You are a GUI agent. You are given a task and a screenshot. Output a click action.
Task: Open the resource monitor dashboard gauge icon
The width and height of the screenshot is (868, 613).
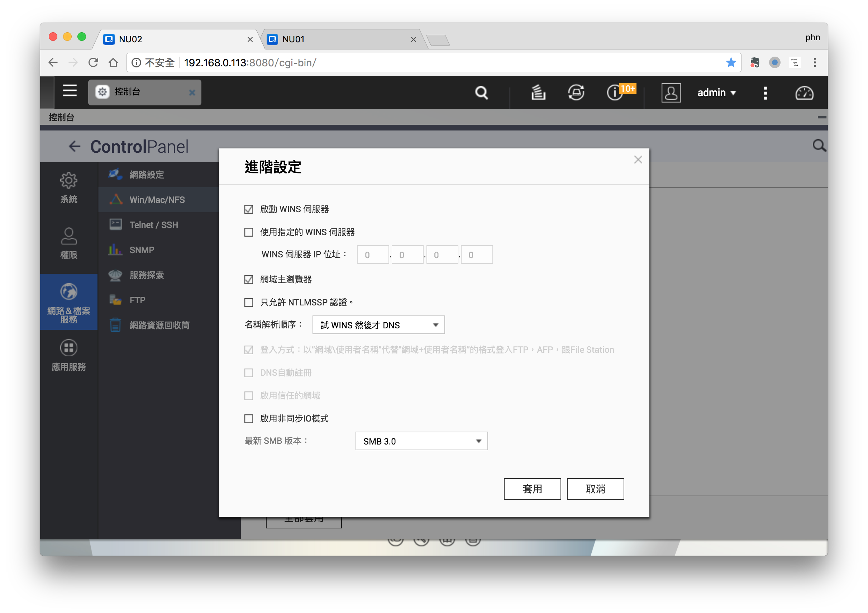pyautogui.click(x=804, y=92)
